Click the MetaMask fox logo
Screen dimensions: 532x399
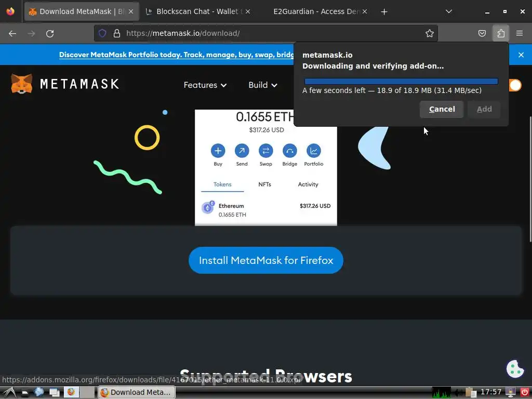click(x=22, y=84)
